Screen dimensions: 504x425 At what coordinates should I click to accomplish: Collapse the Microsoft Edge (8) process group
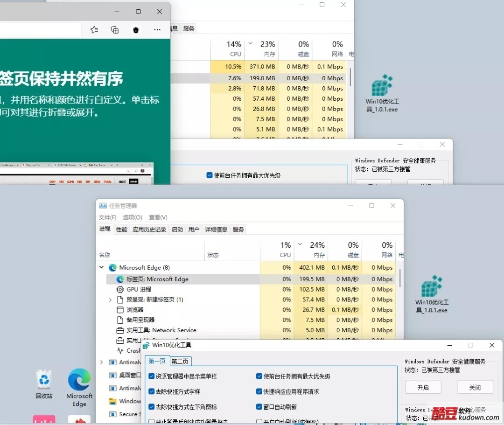(102, 267)
